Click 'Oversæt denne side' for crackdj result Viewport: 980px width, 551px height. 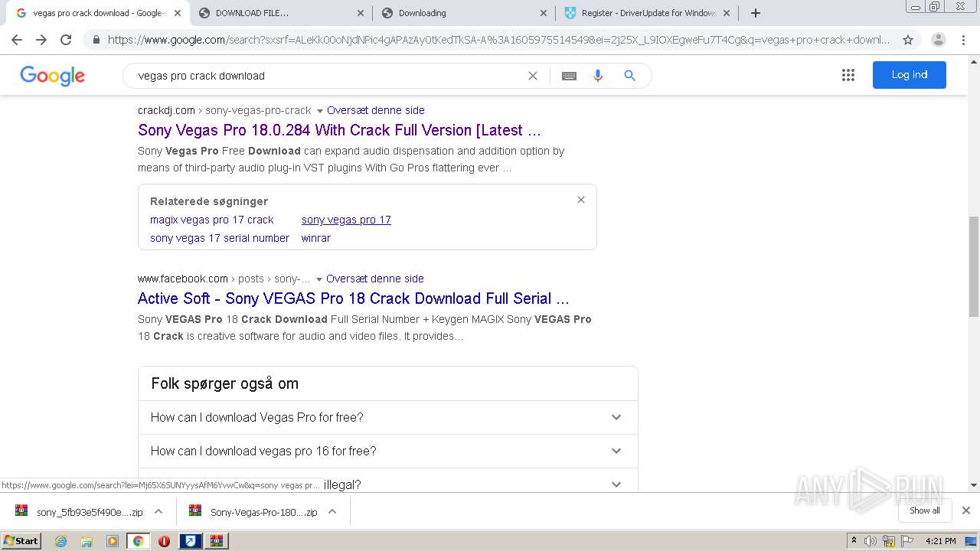[376, 110]
